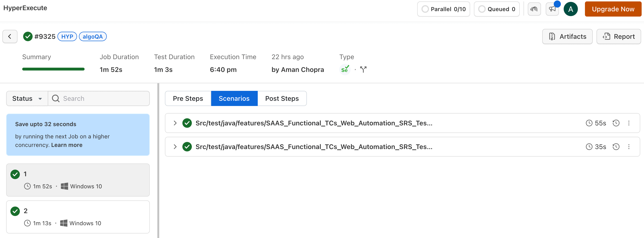This screenshot has width=644, height=238.
Task: Open the announcements megaphone icon
Action: [x=552, y=9]
